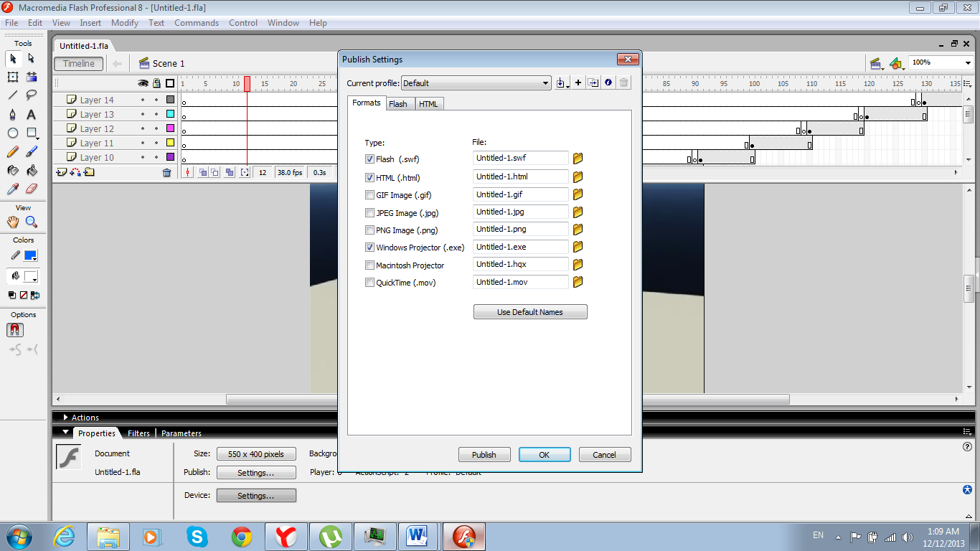
Task: Enable the JPEG Image (.jpg) checkbox
Action: tap(369, 212)
